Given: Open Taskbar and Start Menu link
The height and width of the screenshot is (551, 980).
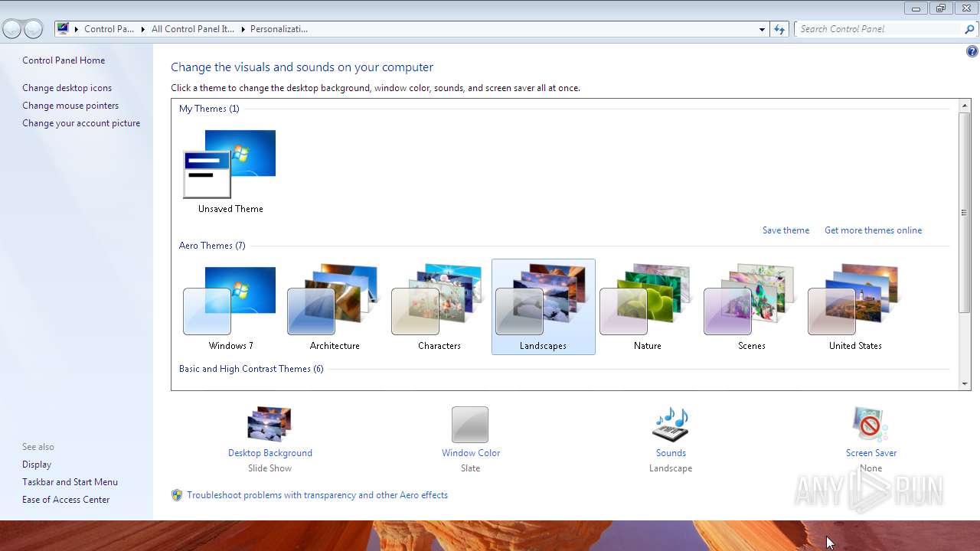Looking at the screenshot, I should pyautogui.click(x=70, y=482).
